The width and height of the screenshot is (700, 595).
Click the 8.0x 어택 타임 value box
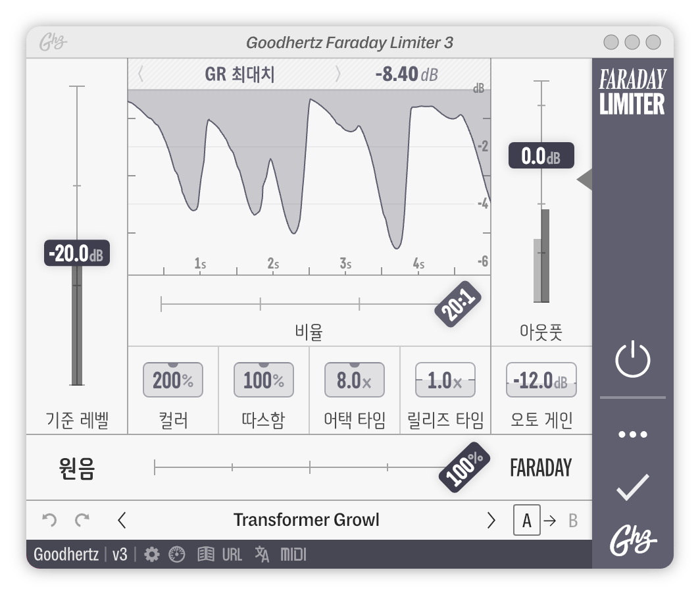(x=355, y=380)
